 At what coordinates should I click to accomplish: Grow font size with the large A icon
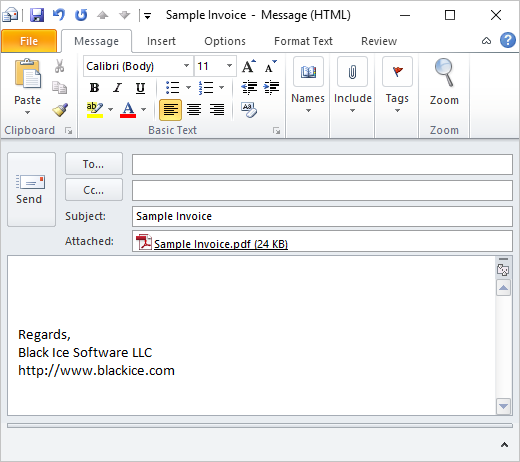[x=249, y=66]
